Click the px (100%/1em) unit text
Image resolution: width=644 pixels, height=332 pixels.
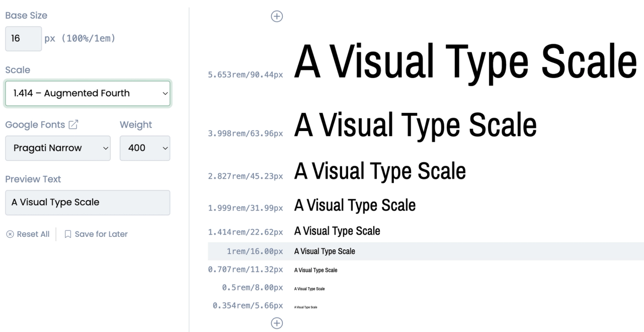[x=80, y=39]
